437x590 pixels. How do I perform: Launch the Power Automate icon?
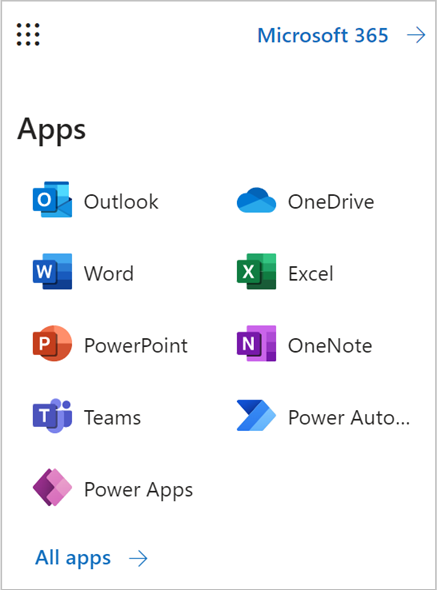point(256,415)
